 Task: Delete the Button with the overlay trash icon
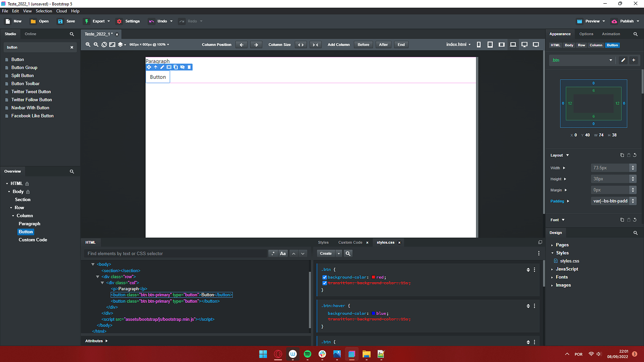pos(189,67)
